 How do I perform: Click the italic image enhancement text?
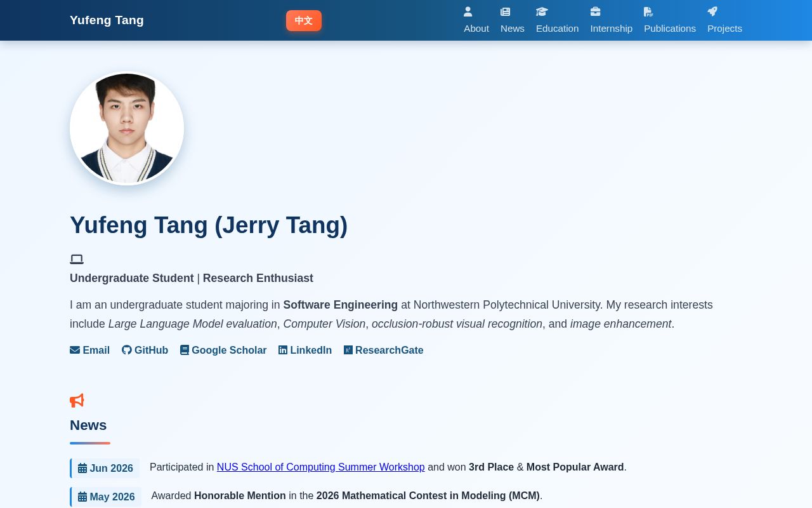pos(621,324)
